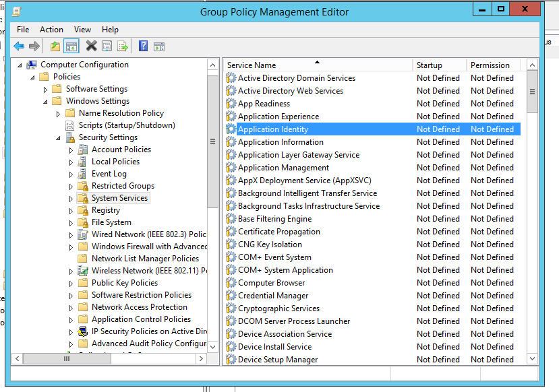The height and width of the screenshot is (392, 559).
Task: Click the Forward arrow toolbar icon
Action: click(34, 46)
